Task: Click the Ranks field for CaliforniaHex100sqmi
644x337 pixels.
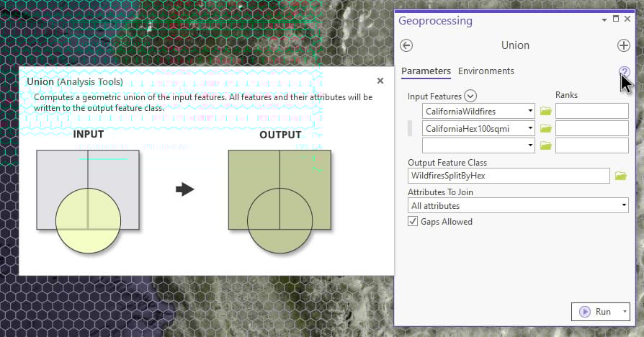Action: 592,128
